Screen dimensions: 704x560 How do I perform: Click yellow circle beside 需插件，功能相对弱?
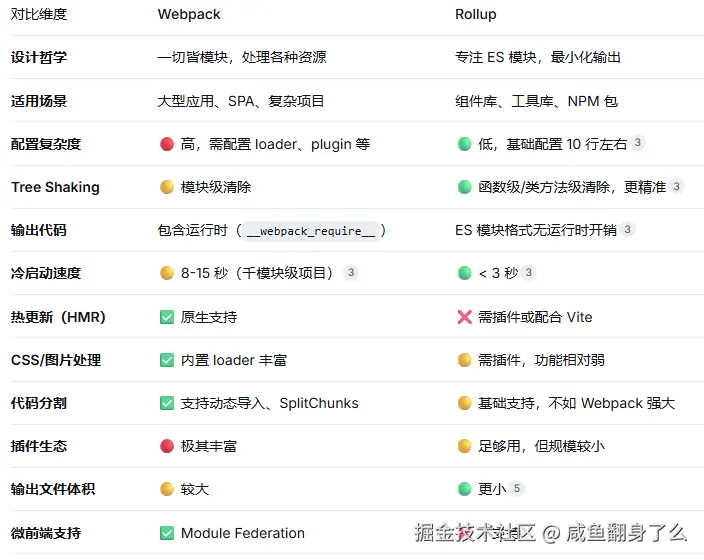tap(464, 360)
